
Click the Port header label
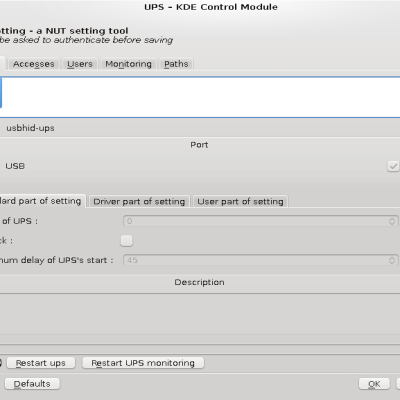199,145
